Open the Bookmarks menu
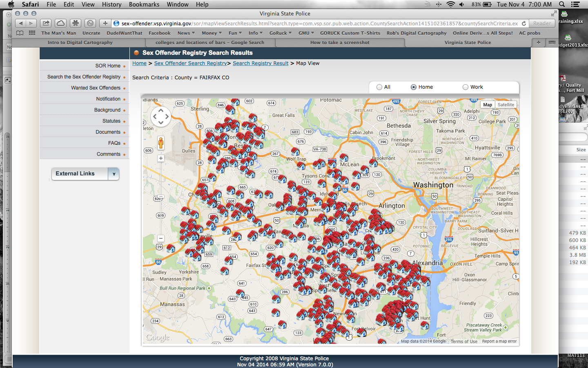588x368 pixels. pos(144,4)
